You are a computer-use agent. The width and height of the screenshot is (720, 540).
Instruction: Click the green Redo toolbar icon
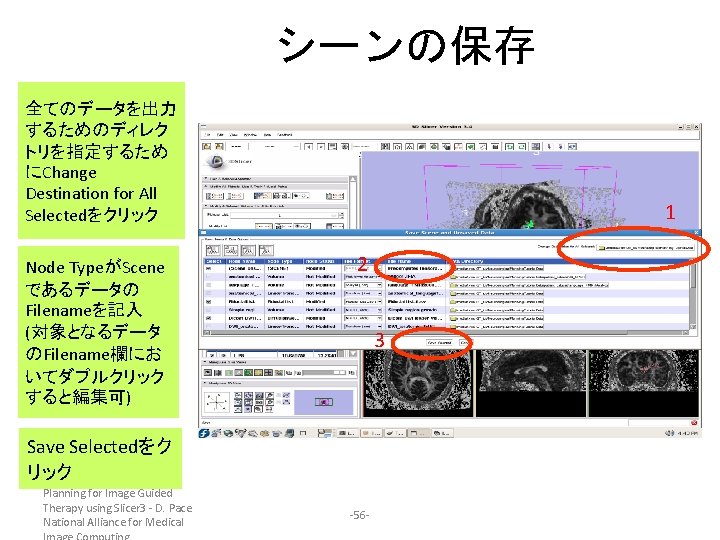pyautogui.click(x=522, y=146)
